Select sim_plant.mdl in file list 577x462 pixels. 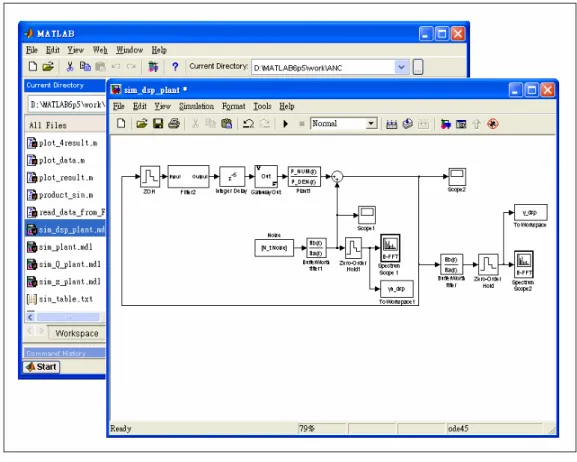[x=66, y=247]
